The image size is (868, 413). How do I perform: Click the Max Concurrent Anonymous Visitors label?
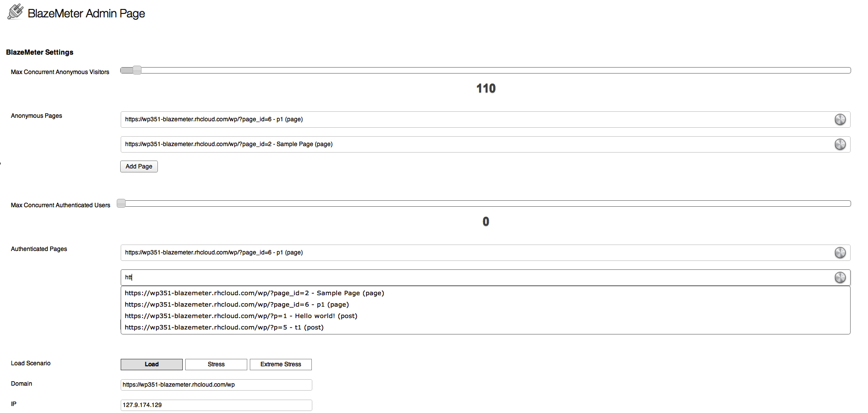[x=60, y=72]
